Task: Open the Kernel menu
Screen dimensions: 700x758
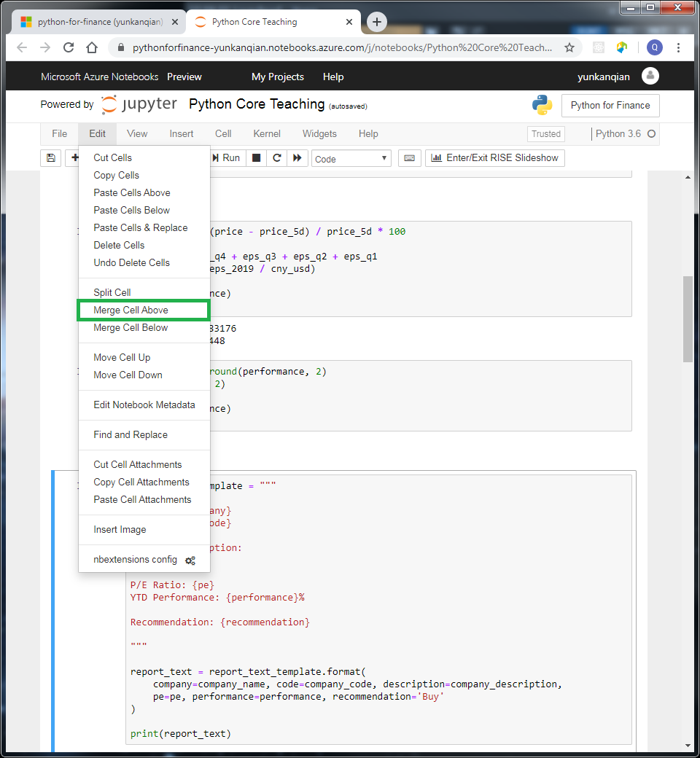Action: point(266,134)
